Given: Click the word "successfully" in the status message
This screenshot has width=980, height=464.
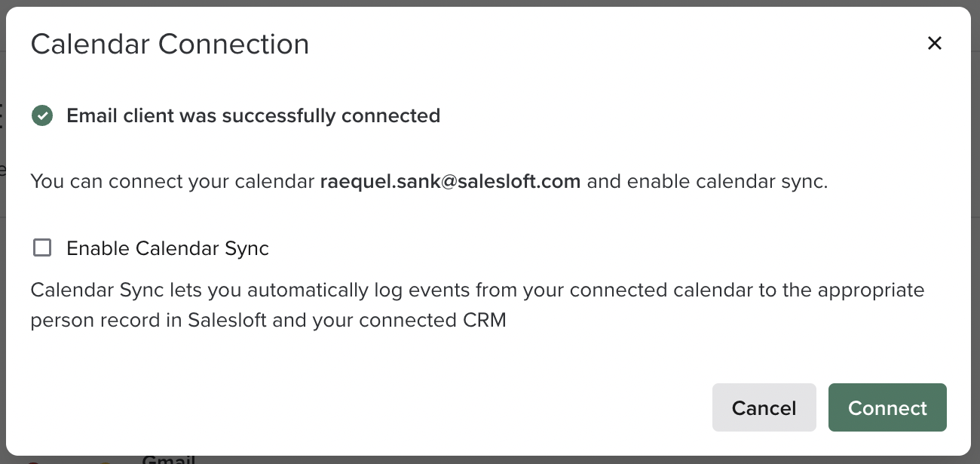Looking at the screenshot, I should [280, 115].
